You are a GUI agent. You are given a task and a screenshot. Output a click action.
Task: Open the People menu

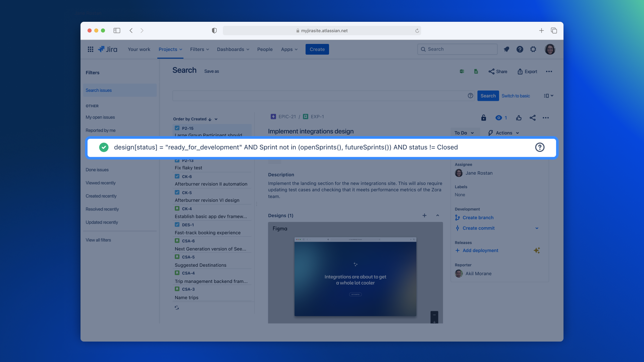[x=265, y=49]
